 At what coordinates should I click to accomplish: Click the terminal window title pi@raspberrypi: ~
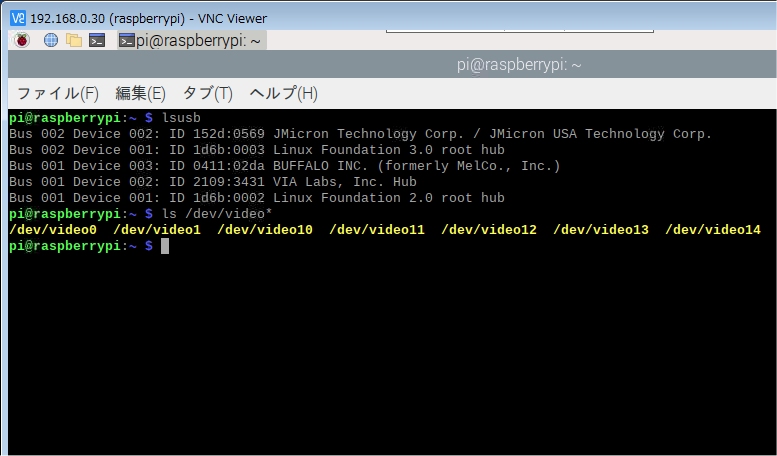pos(519,65)
